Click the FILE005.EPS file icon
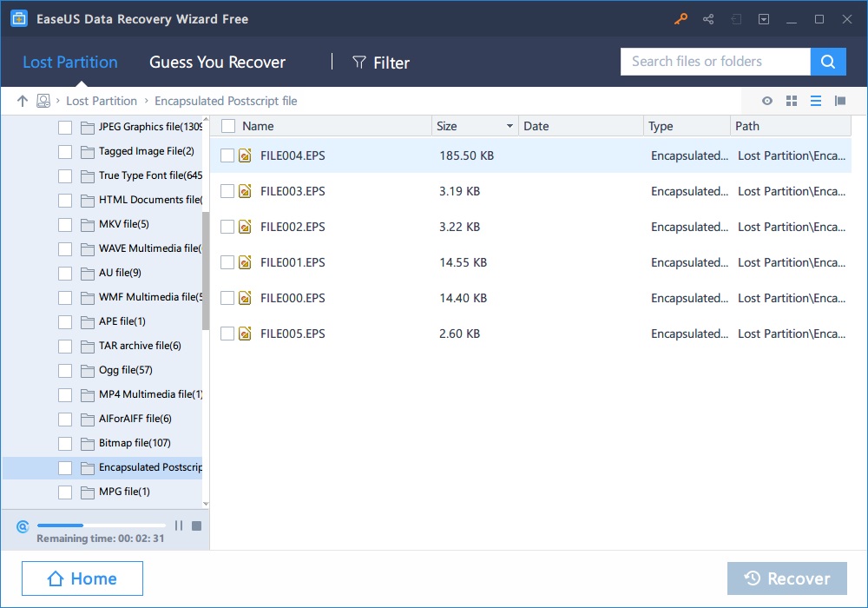This screenshot has width=868, height=608. (245, 334)
